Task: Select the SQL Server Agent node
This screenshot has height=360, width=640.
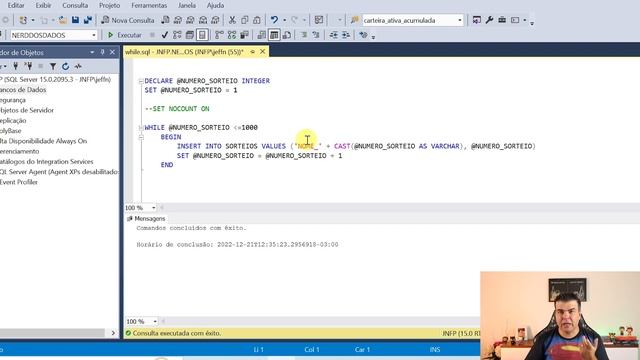Action: pos(59,172)
